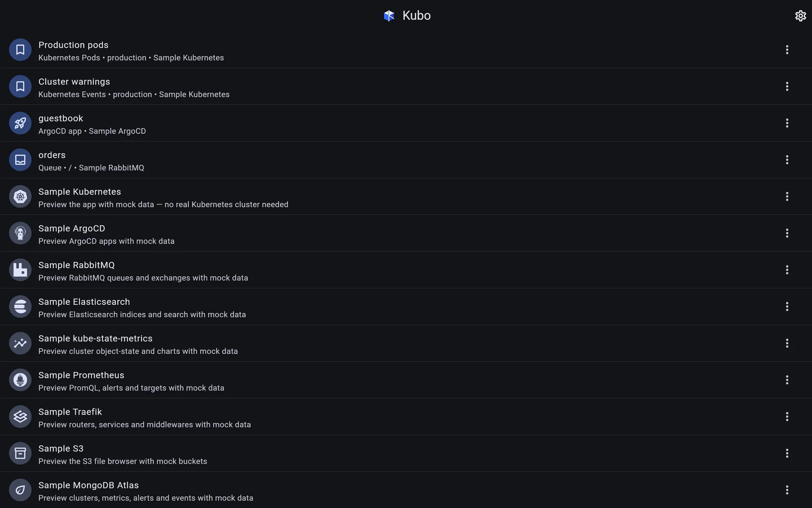The image size is (812, 508).
Task: Click the S3 archive box icon
Action: click(20, 454)
